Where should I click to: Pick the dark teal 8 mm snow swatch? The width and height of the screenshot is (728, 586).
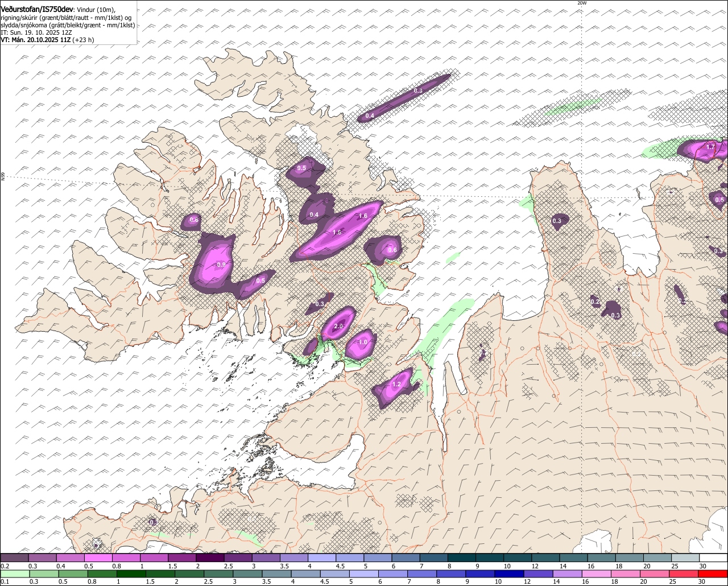[462, 558]
